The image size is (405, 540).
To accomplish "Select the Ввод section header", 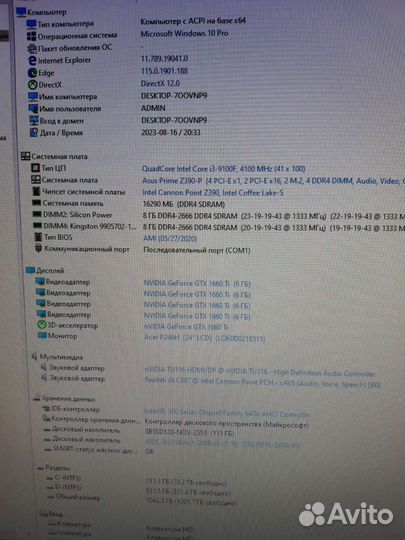I will pos(55,514).
